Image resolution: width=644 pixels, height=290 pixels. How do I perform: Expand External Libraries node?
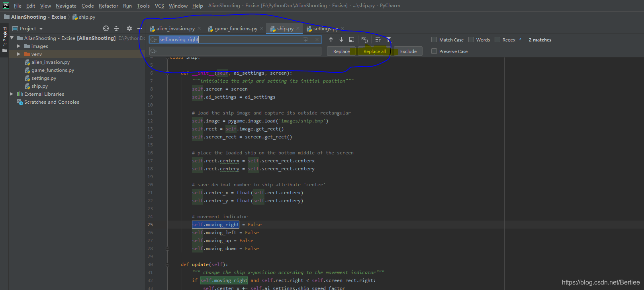12,94
